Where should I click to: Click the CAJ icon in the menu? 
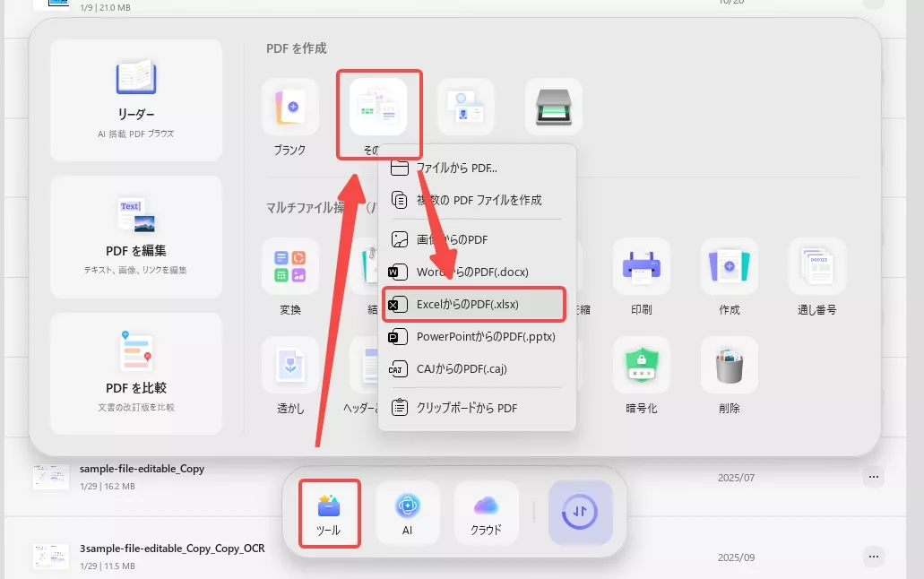click(398, 369)
